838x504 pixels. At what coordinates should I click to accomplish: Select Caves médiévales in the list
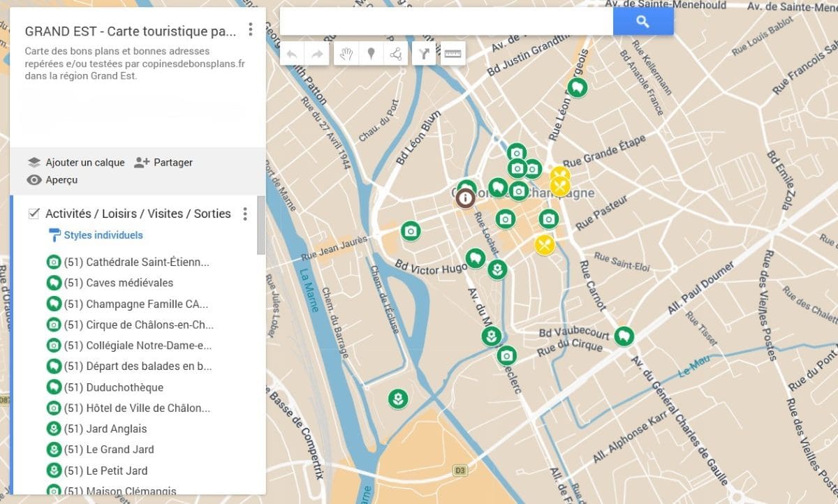pyautogui.click(x=129, y=283)
